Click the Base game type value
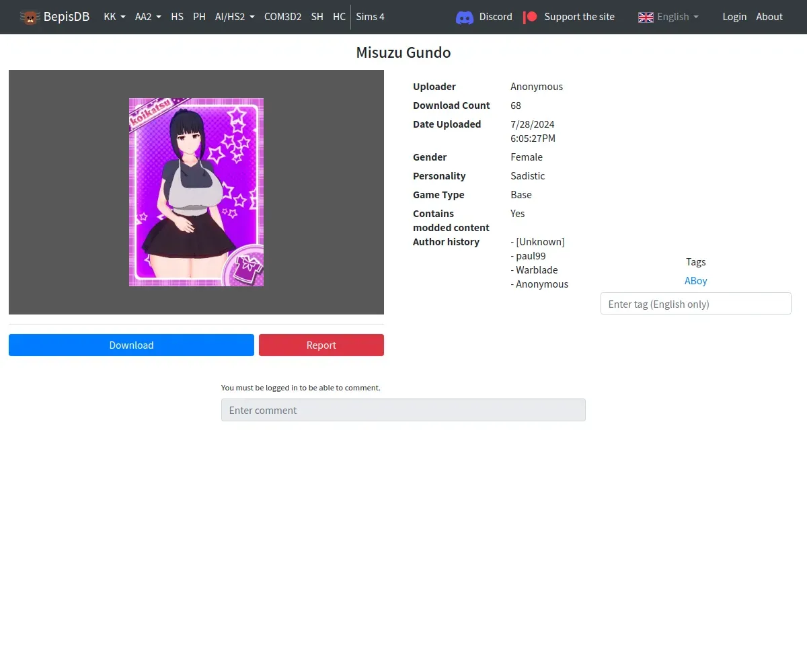 [521, 195]
